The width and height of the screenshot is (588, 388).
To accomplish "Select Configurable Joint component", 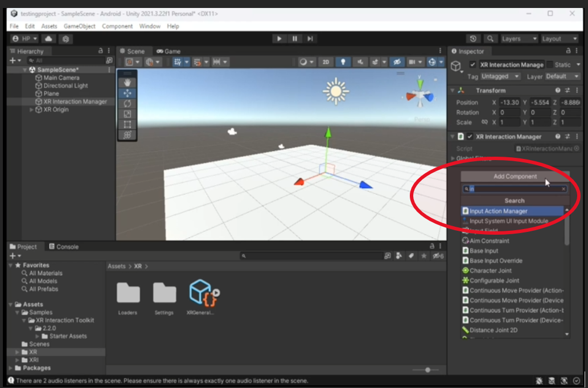I will click(512, 280).
